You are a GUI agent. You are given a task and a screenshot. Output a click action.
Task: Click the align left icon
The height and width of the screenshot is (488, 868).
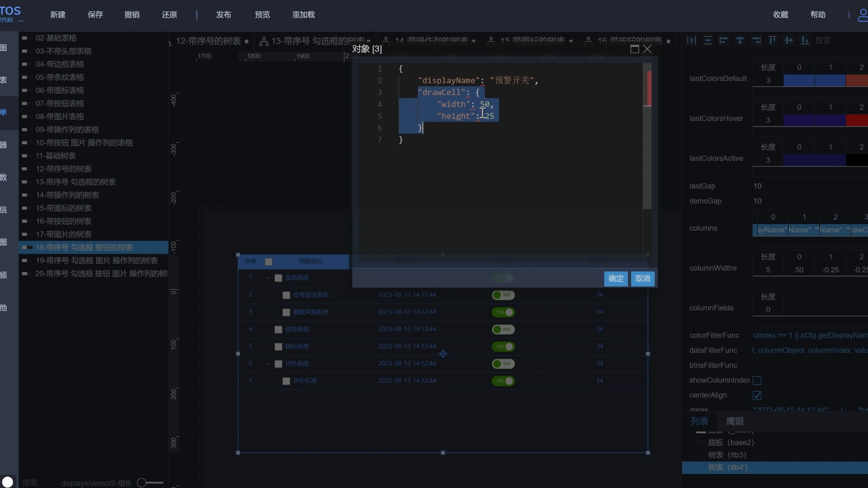pyautogui.click(x=724, y=40)
